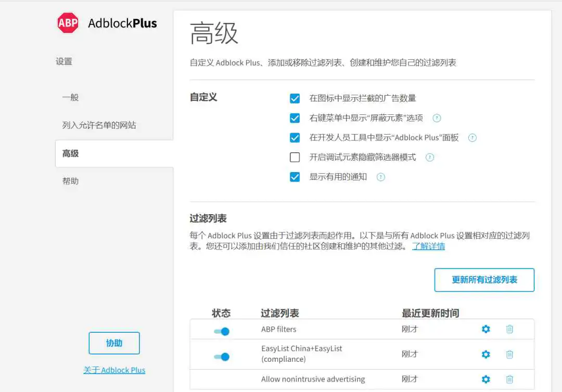
Task: Delete the ABP filters list
Action: click(x=509, y=329)
